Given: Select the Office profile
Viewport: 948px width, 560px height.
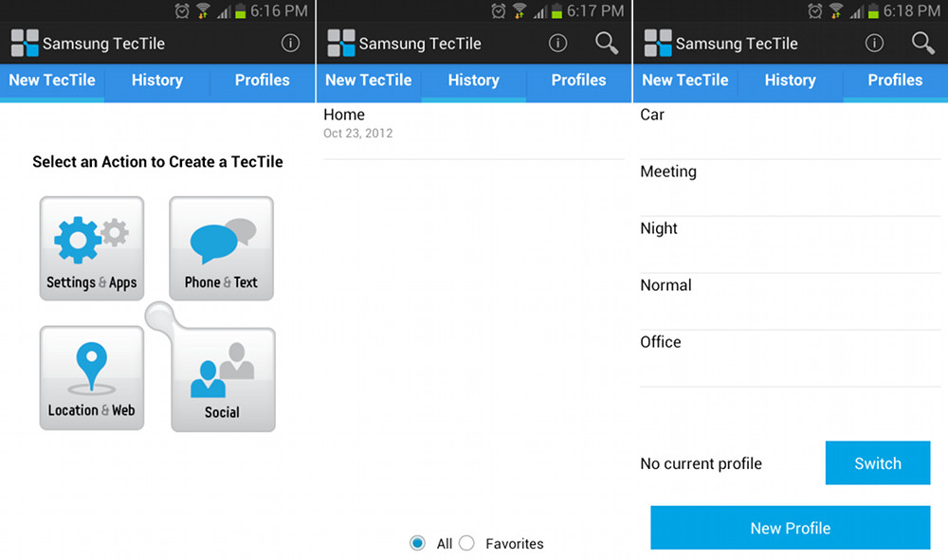Looking at the screenshot, I should tap(791, 358).
